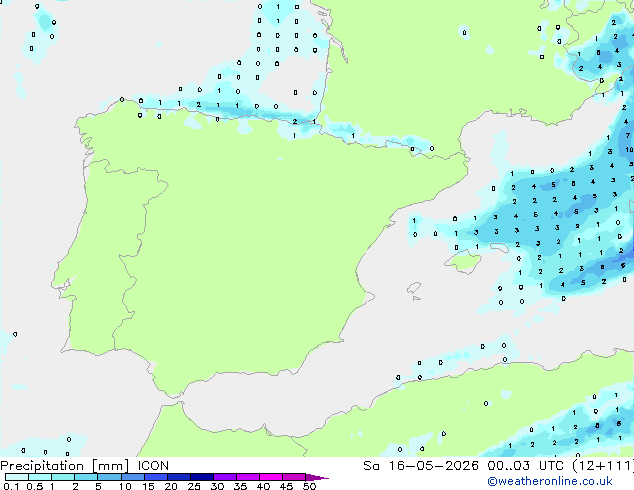Click the legend label '10'
This screenshot has height=490, width=634.
(x=125, y=486)
